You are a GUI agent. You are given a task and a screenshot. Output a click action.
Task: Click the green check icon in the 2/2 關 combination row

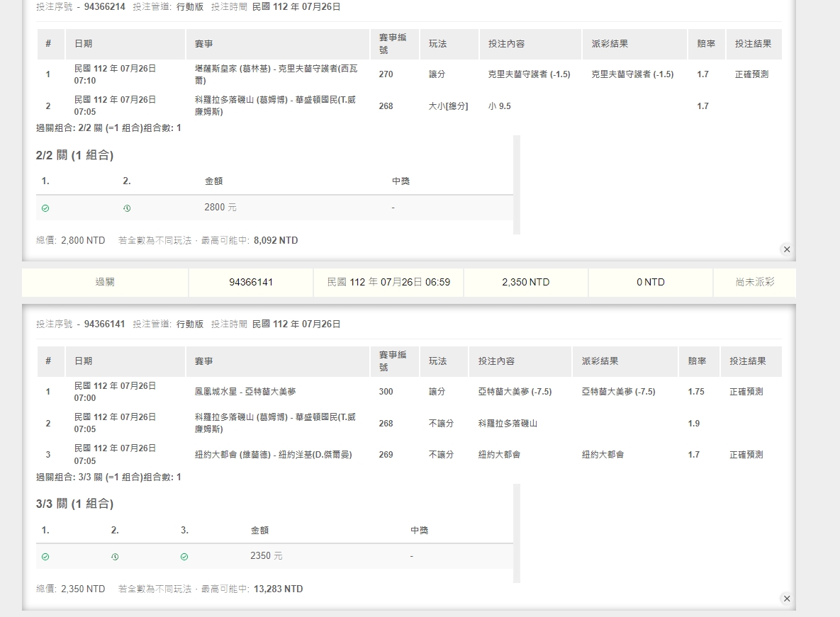tap(45, 208)
